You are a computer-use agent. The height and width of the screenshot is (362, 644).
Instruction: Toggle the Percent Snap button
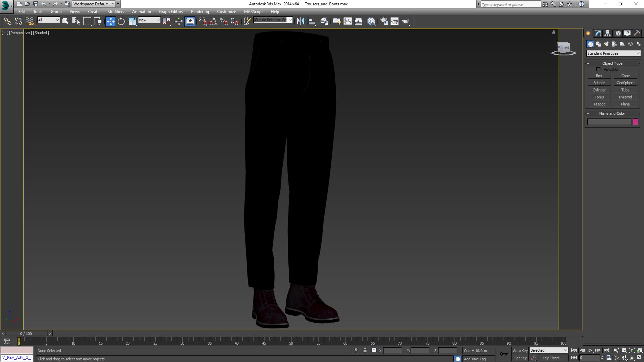224,21
